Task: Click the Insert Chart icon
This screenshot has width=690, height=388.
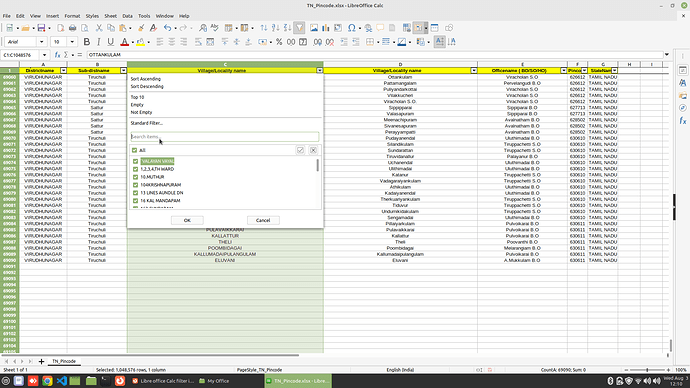Action: click(x=326, y=28)
